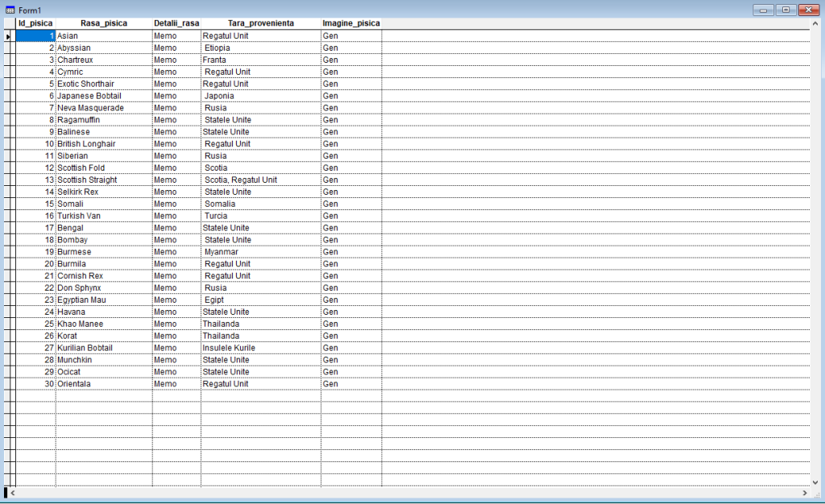Click the Imagine_pisica column header
The width and height of the screenshot is (825, 504).
click(351, 23)
